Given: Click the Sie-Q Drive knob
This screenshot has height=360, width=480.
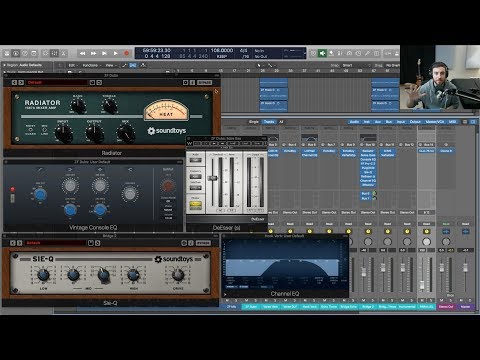Looking at the screenshot, I should pos(178,275).
